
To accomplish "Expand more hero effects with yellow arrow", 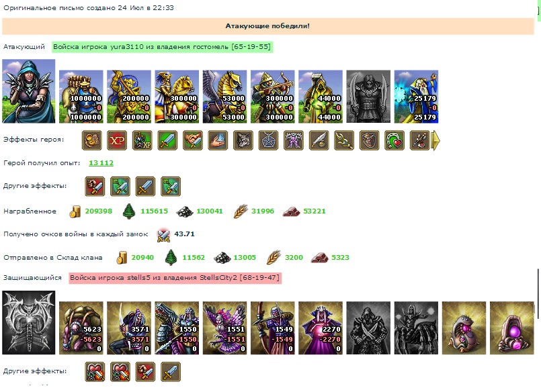I will click(436, 140).
